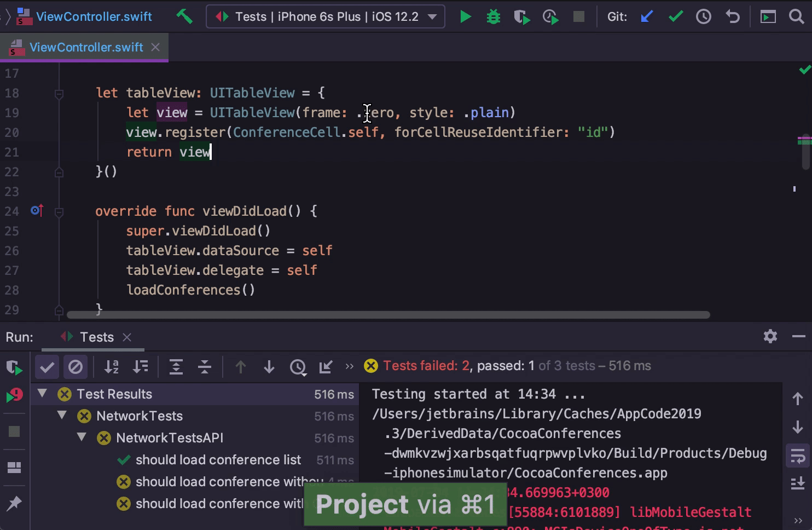Open Git history clock icon
The width and height of the screenshot is (812, 530).
coord(704,17)
